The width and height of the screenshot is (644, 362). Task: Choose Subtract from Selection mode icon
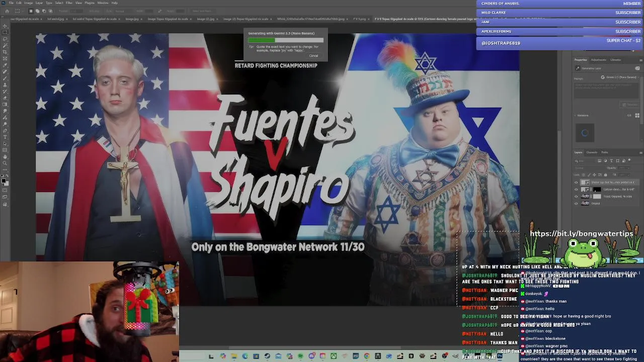tap(44, 11)
